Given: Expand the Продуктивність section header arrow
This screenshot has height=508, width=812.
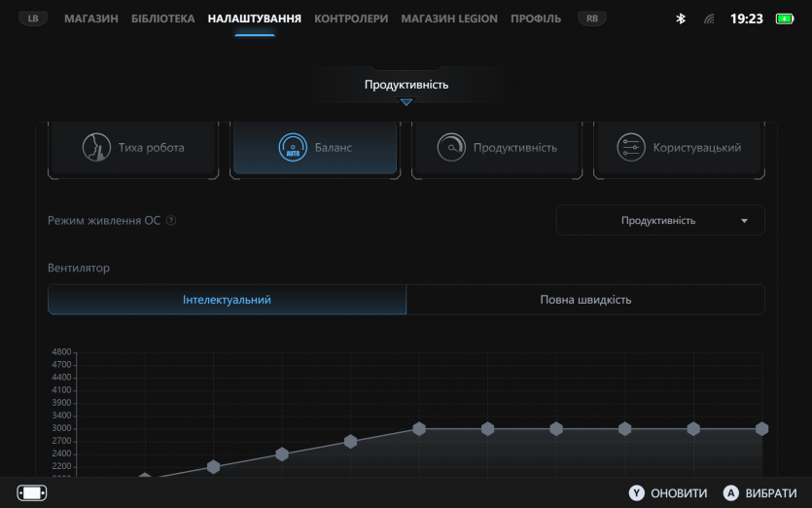Looking at the screenshot, I should 406,102.
